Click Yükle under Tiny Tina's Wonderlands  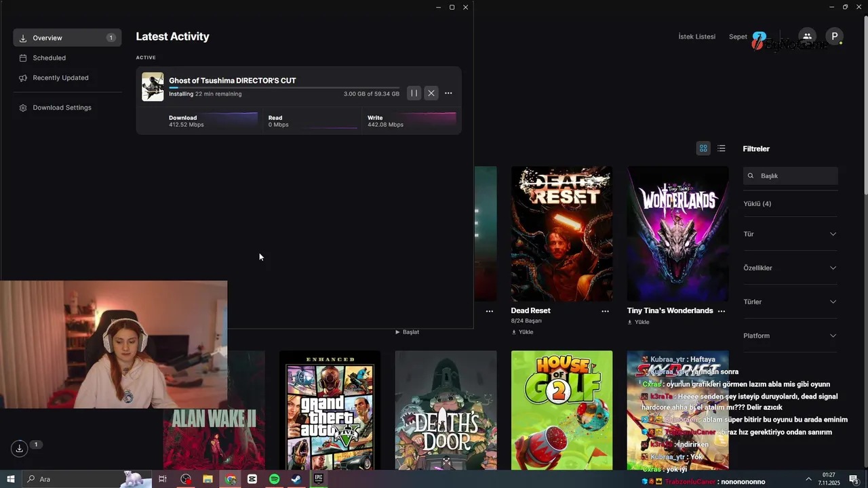click(638, 322)
